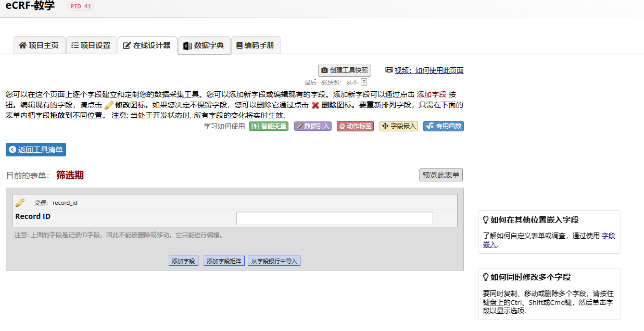The height and width of the screenshot is (331, 644).
Task: Open the 动作标签 action tags helper
Action: 355,126
